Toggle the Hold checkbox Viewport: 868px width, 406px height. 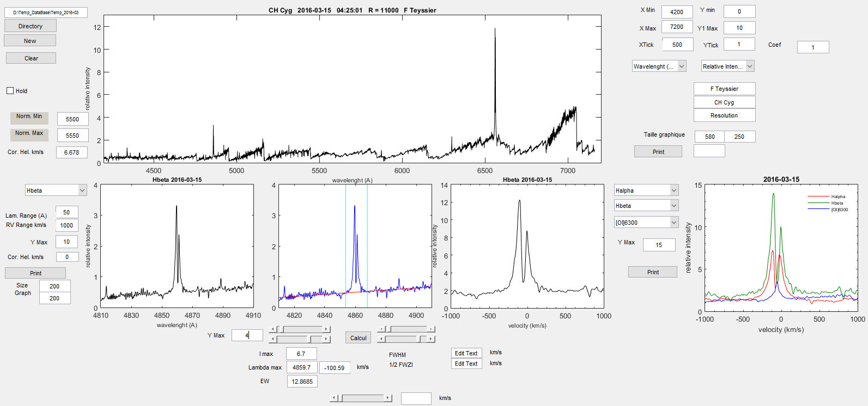tap(10, 91)
